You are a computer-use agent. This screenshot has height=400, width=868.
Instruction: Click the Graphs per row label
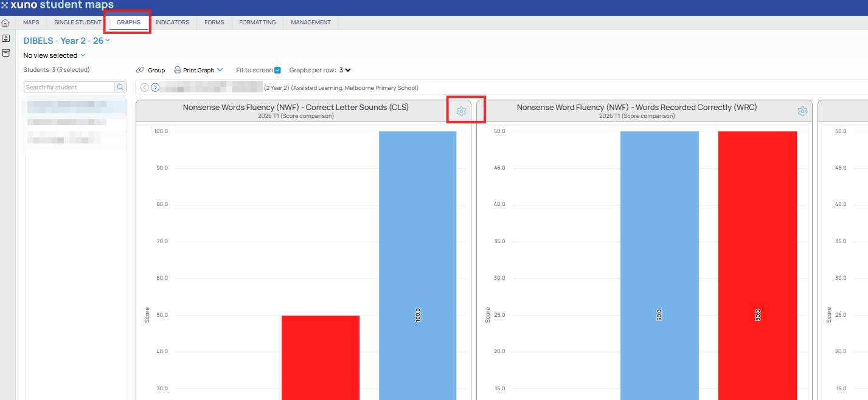(313, 70)
